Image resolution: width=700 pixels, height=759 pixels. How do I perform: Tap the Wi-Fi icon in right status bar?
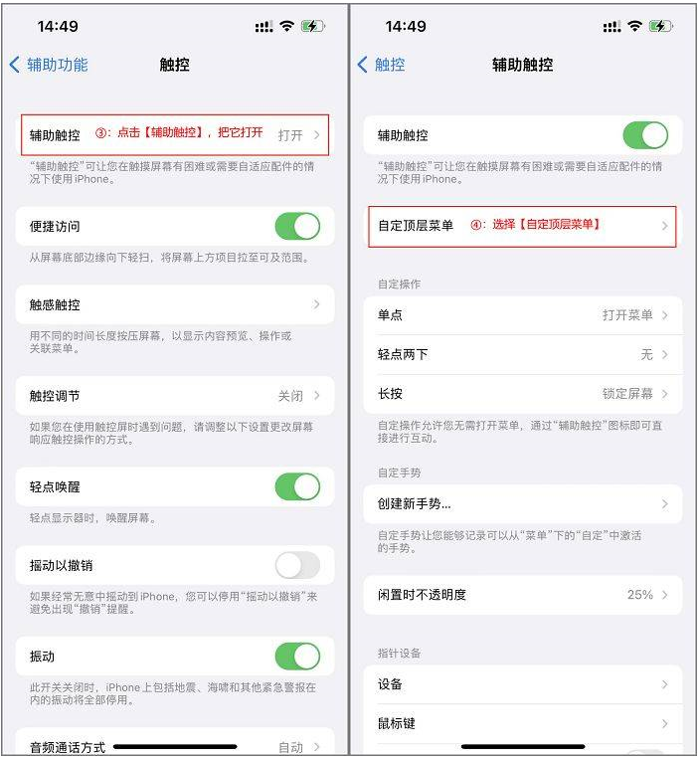pos(634,26)
